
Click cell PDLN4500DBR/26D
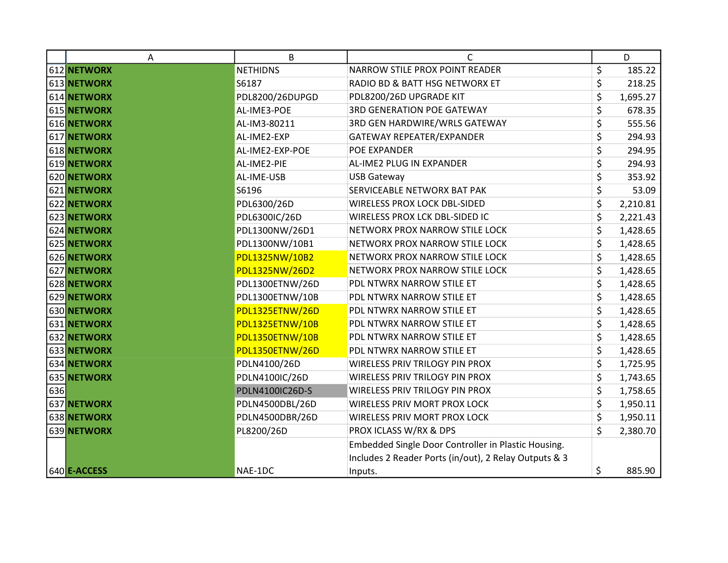pos(291,417)
